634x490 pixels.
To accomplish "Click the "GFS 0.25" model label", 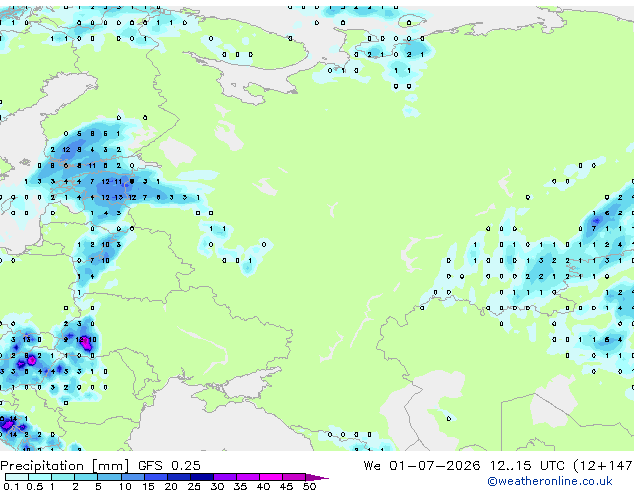I will pyautogui.click(x=169, y=466).
